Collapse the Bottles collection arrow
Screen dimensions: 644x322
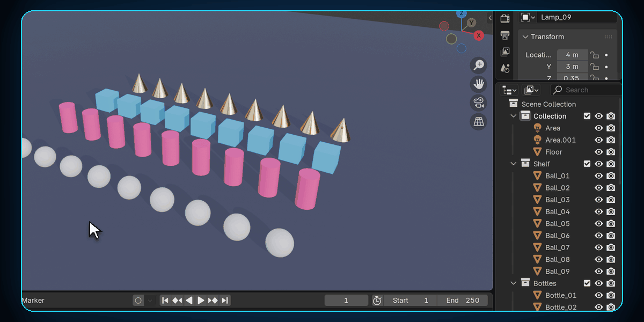tap(514, 283)
